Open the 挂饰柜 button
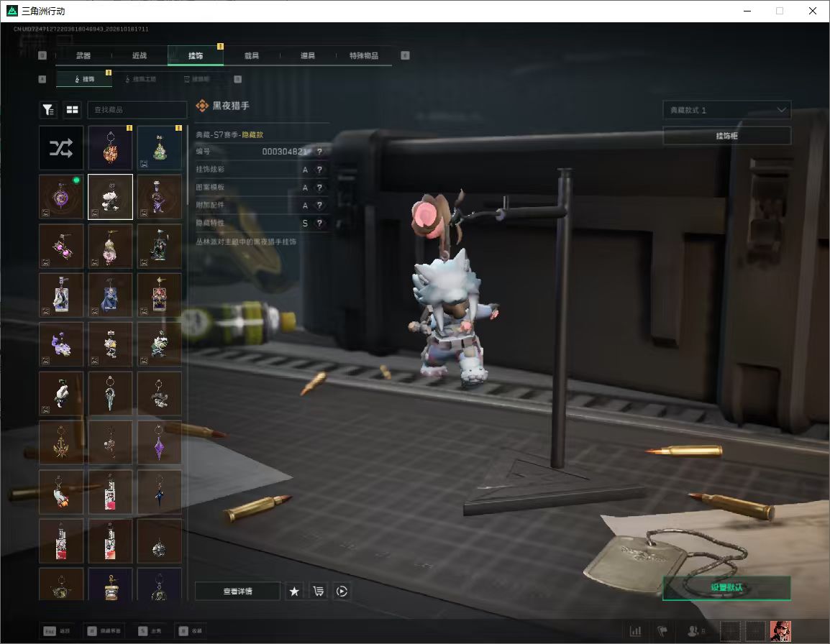 click(x=726, y=135)
